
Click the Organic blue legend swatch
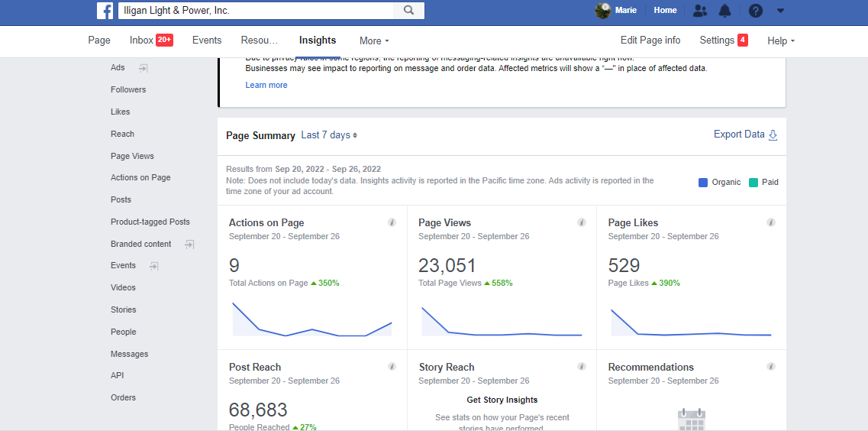703,183
